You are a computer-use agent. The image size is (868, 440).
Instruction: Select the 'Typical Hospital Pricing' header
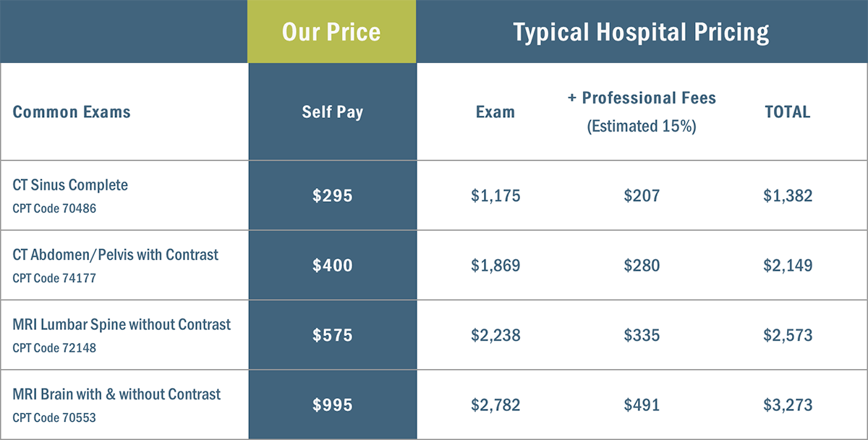641,33
